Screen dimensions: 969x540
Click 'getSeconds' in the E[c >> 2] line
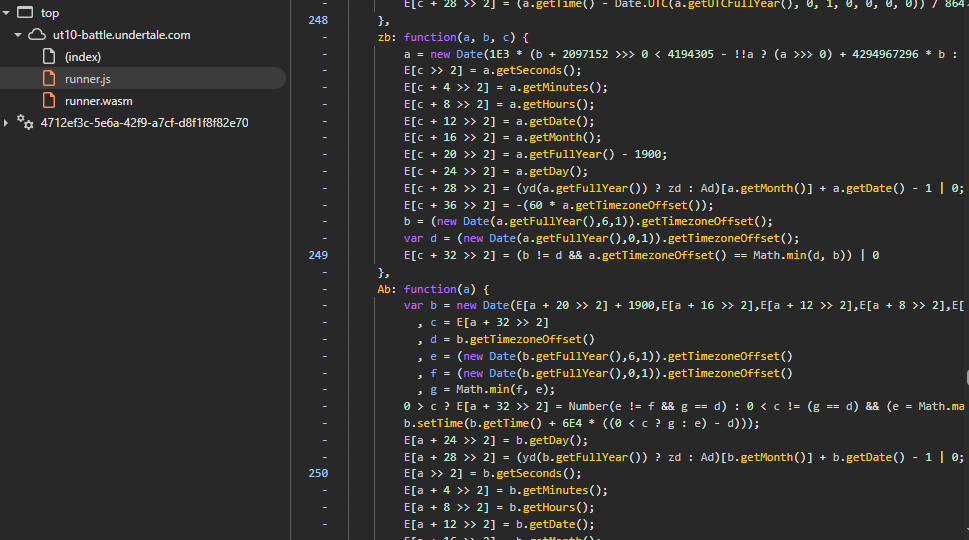click(529, 70)
